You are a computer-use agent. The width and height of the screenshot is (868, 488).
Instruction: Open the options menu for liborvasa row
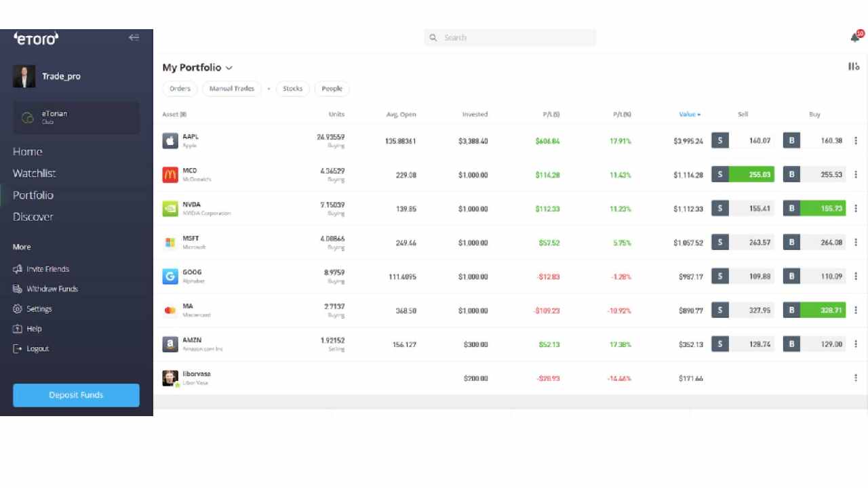coord(855,378)
